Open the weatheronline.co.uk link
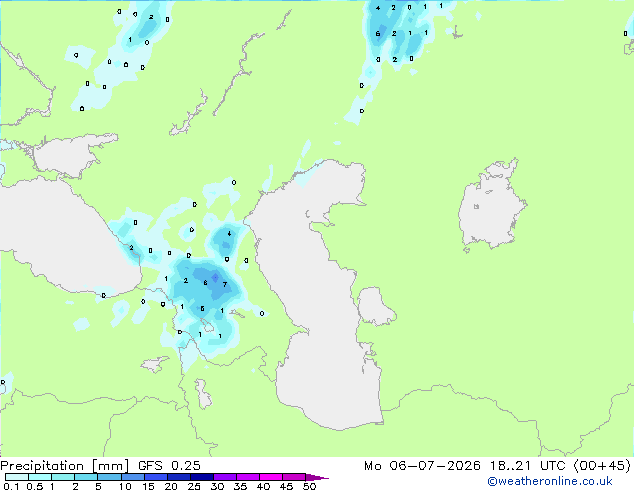This screenshot has width=634, height=490. click(550, 481)
